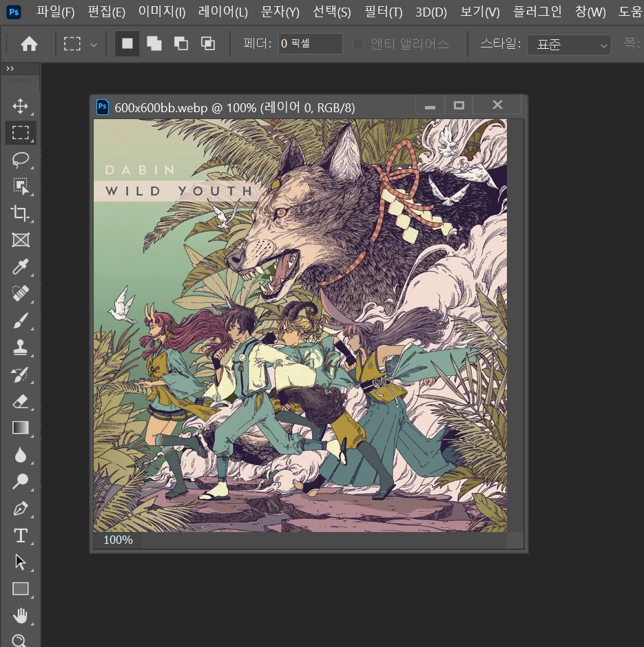Open the 문자(Y) menu
The width and height of the screenshot is (644, 647).
coord(280,12)
